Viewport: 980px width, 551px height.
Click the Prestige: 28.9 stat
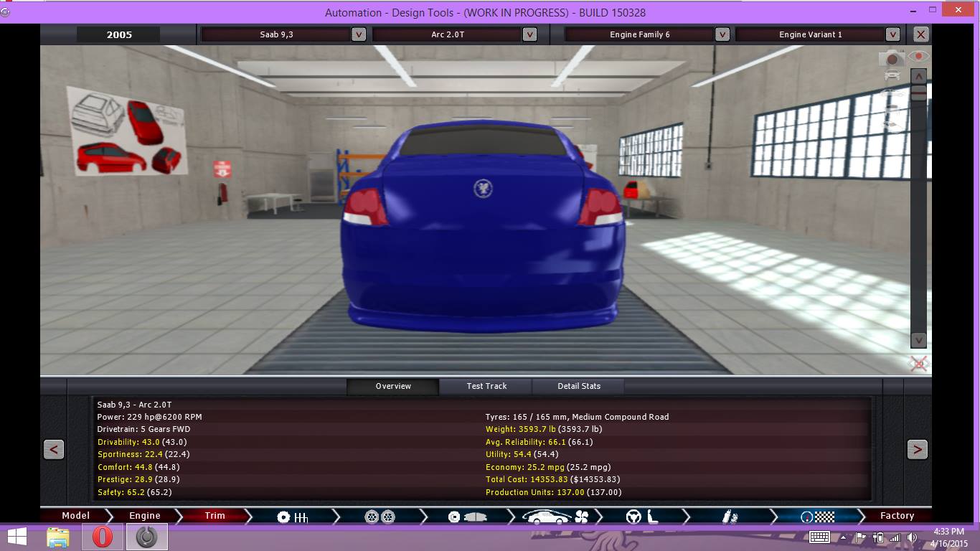(x=138, y=479)
